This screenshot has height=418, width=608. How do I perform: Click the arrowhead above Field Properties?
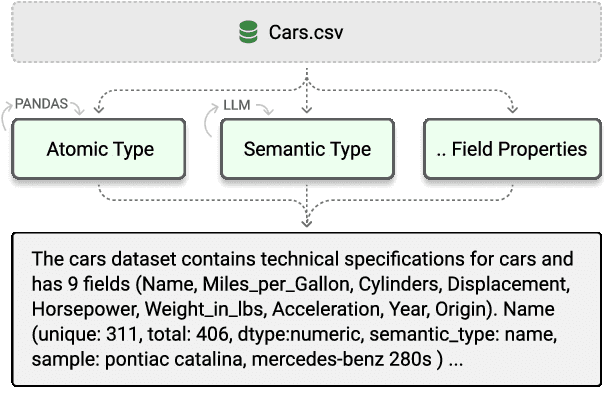(512, 110)
